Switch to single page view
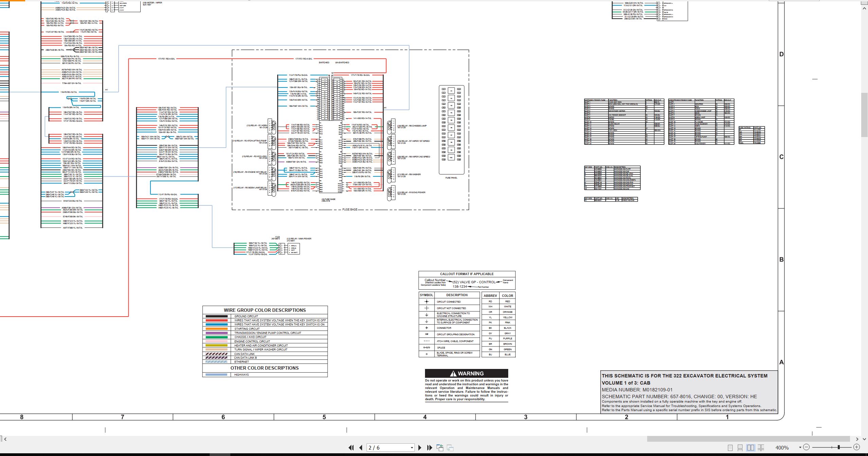Viewport: 868px width, 456px height. tap(730, 448)
